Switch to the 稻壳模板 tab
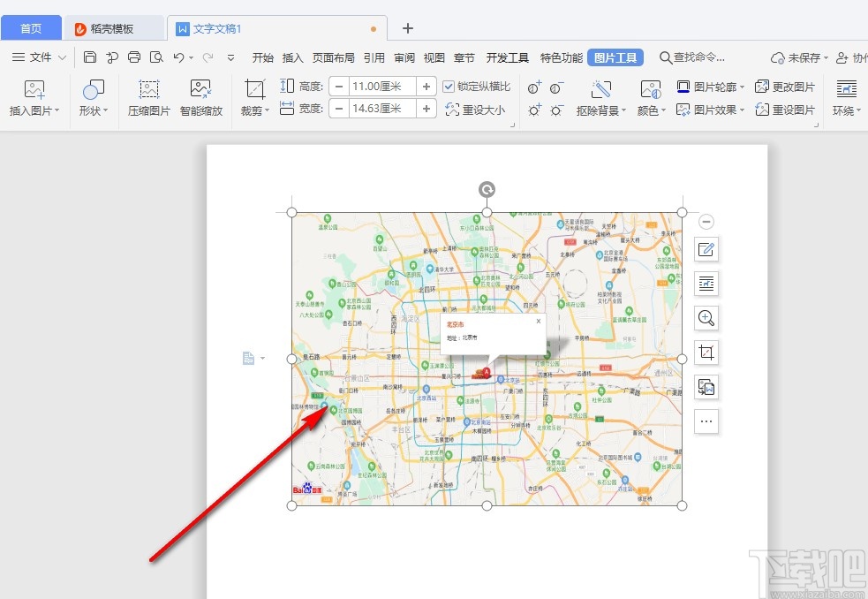 point(114,27)
